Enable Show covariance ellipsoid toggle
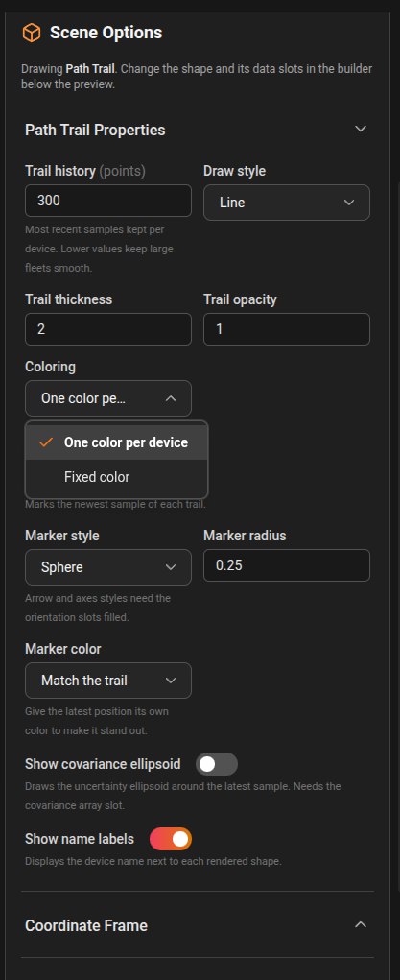Screen dimensions: 400x980 [217, 764]
